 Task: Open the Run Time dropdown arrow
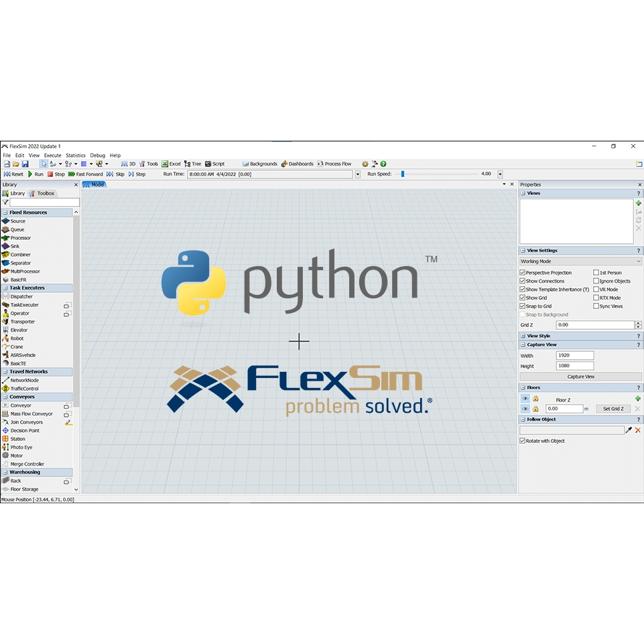click(x=358, y=174)
